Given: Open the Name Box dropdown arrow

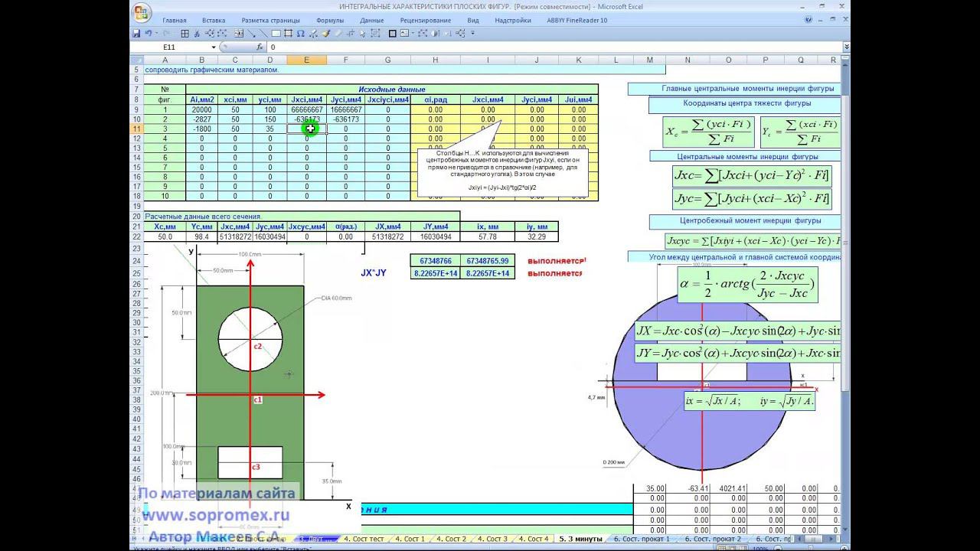Looking at the screenshot, I should [x=213, y=47].
